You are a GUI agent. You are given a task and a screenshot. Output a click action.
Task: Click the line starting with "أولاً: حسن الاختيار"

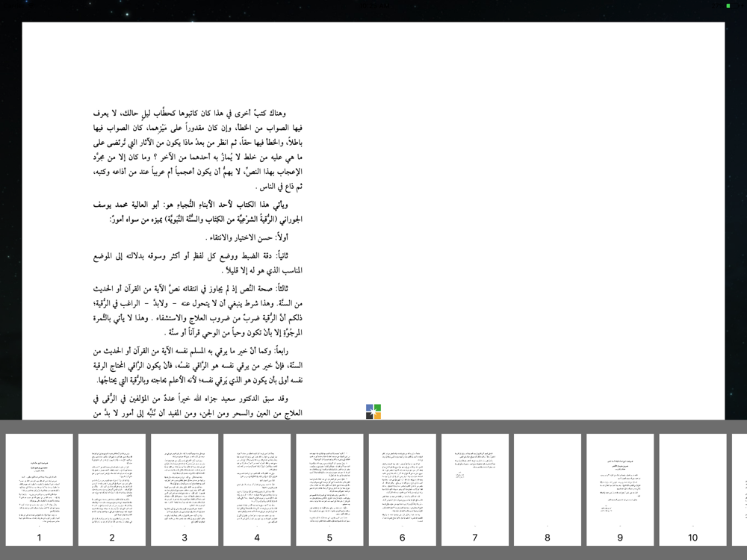247,237
